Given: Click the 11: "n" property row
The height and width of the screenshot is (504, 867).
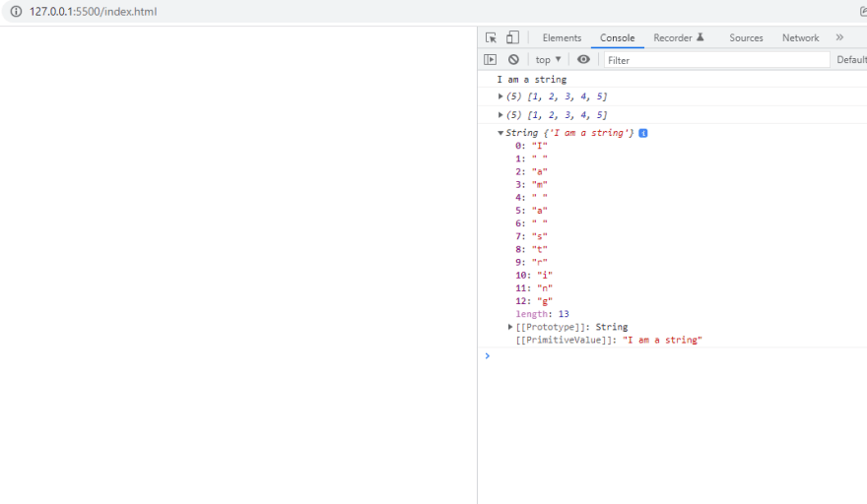Looking at the screenshot, I should pos(534,288).
